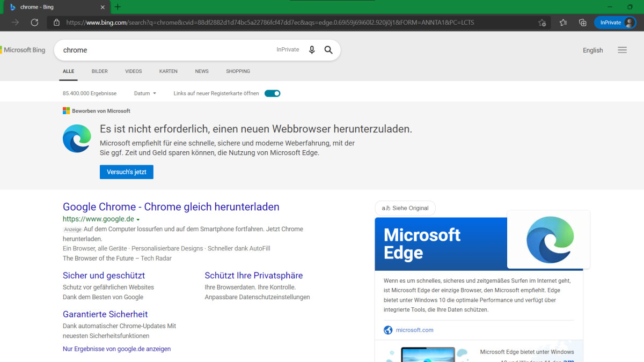Switch to the VIDEOS tab
The image size is (644, 362).
pos(134,71)
